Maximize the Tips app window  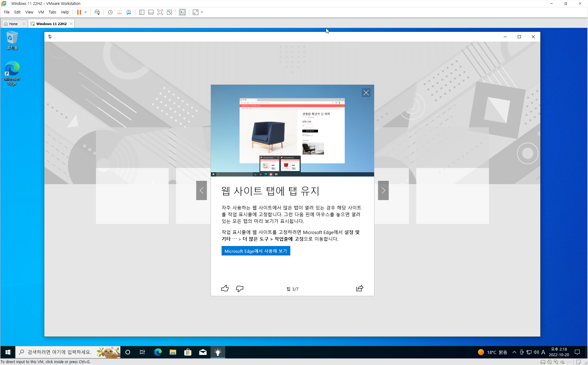519,37
